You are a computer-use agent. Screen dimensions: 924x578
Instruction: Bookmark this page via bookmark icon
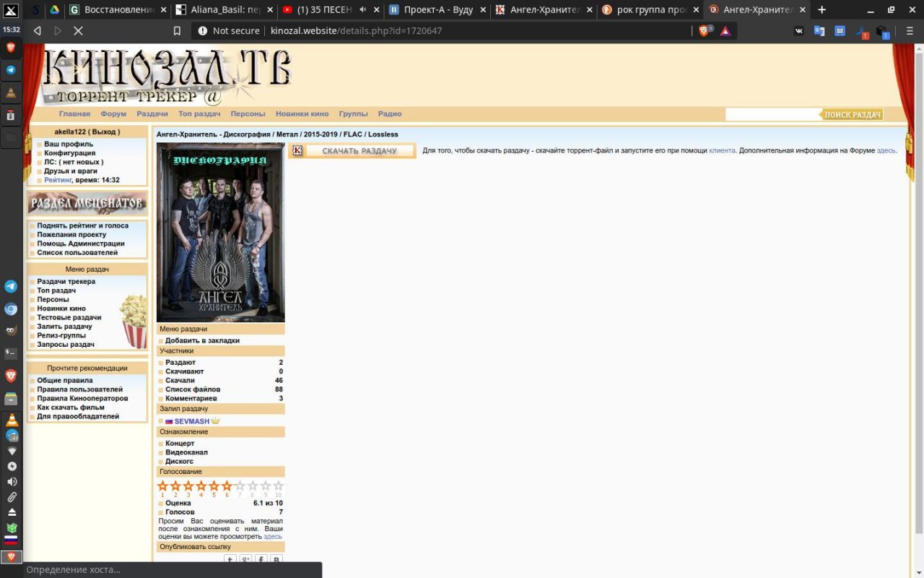click(x=177, y=31)
